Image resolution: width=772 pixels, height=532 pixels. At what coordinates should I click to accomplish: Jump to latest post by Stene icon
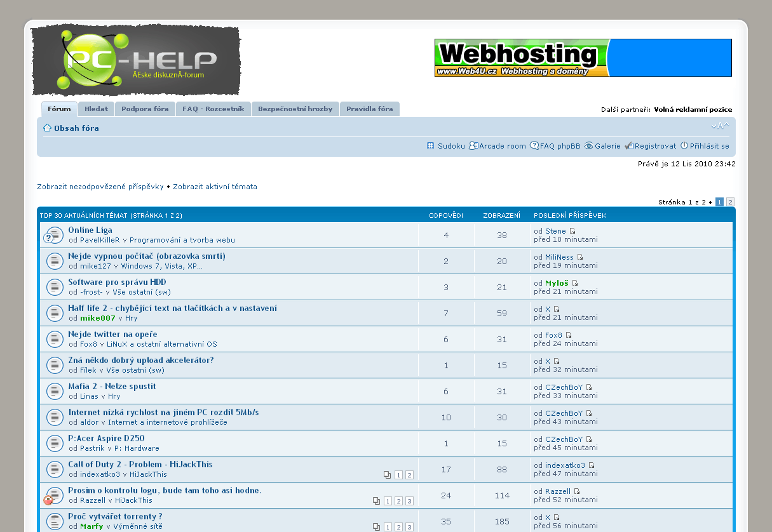pos(572,231)
